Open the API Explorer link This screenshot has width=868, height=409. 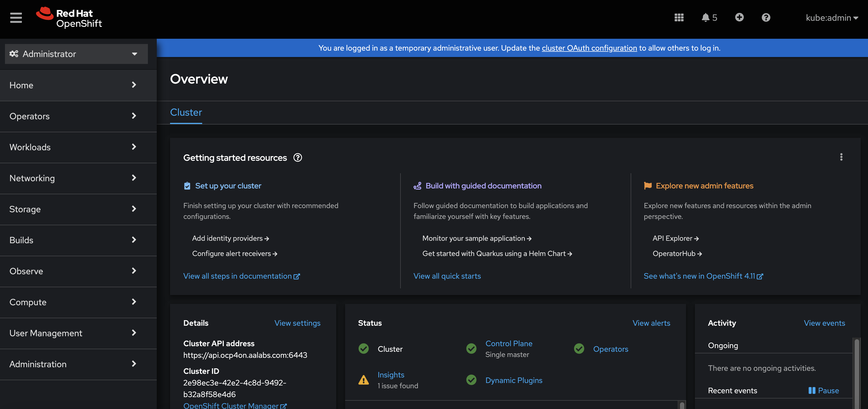[676, 238]
